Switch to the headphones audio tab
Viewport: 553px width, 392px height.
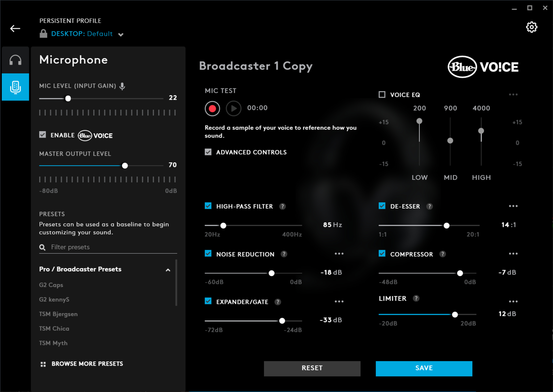15,60
